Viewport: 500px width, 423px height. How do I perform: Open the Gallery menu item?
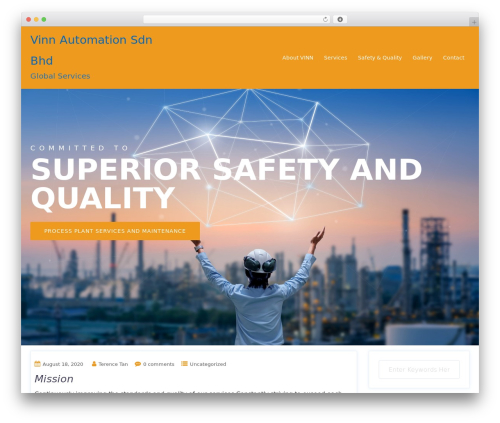click(x=422, y=58)
